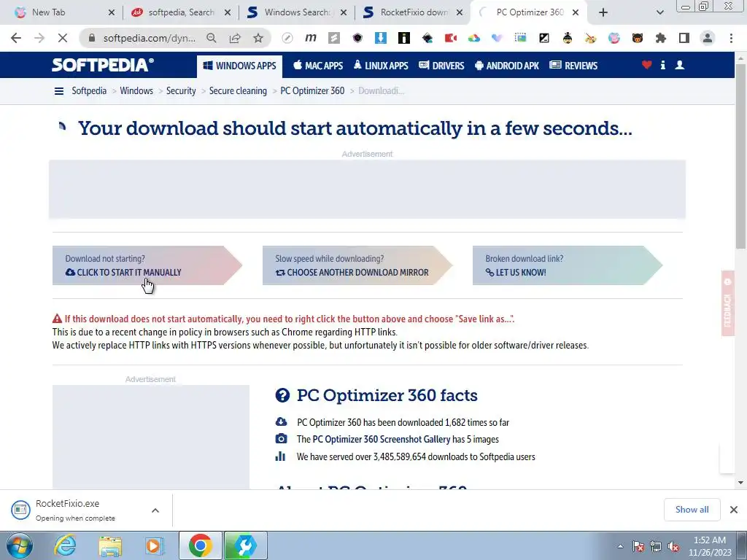Screen dimensions: 747x560
Task: Click the muted volume tray icon
Action: pyautogui.click(x=673, y=547)
